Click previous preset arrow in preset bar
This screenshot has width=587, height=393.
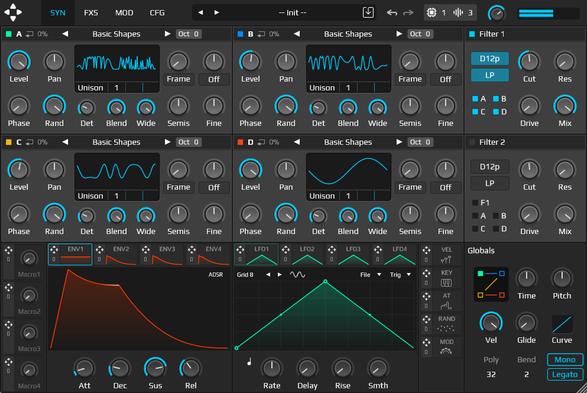coord(201,13)
